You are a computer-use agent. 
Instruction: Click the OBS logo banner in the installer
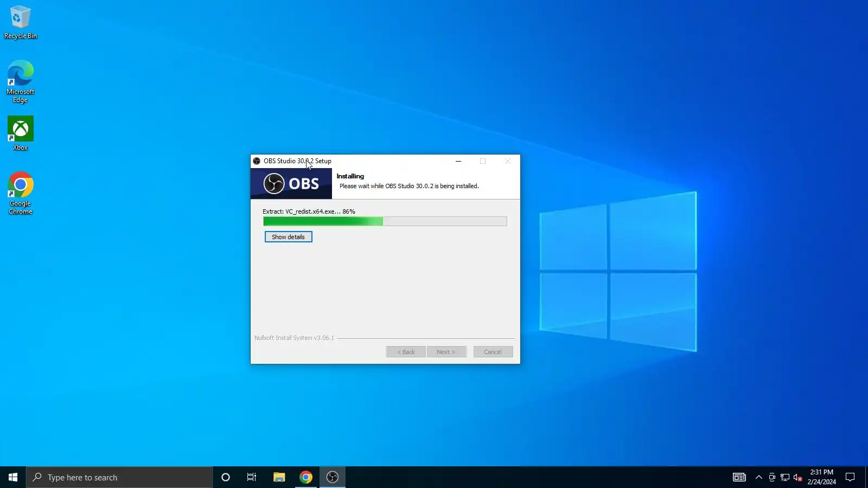[x=291, y=184]
